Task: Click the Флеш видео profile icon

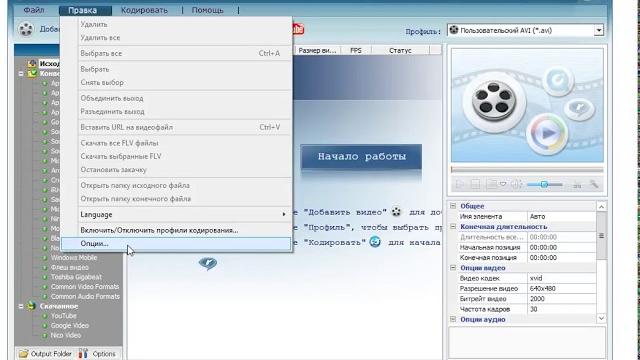Action: pyautogui.click(x=45, y=268)
